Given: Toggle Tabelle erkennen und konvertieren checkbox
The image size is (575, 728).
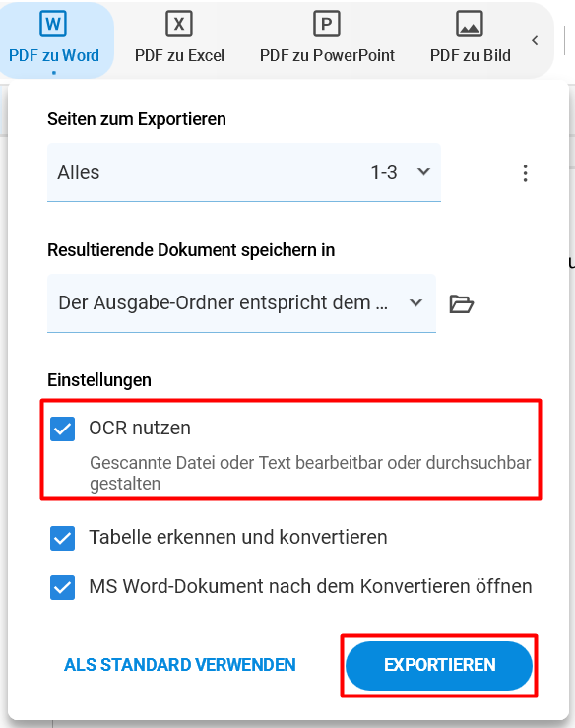Looking at the screenshot, I should pos(63,538).
